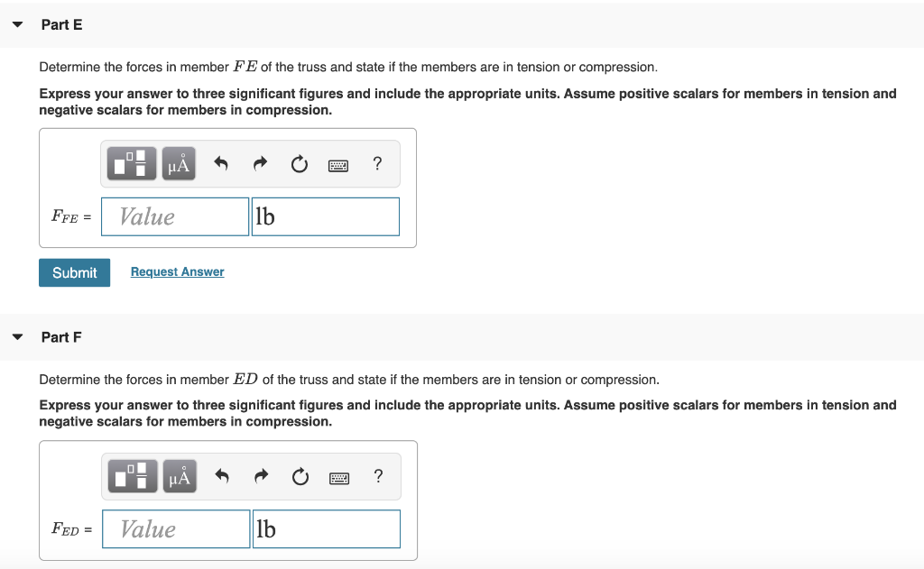The height and width of the screenshot is (569, 924).
Task: Show keyboard shortcuts for Part E
Action: click(x=338, y=166)
